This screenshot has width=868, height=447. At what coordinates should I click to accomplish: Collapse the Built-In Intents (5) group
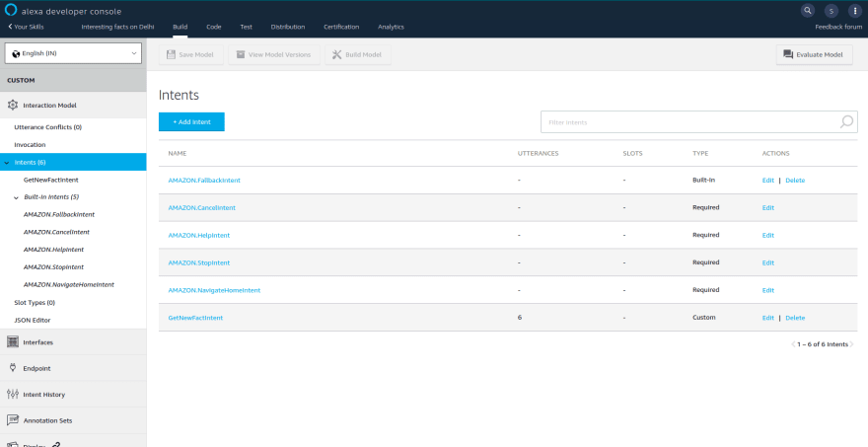coord(16,197)
